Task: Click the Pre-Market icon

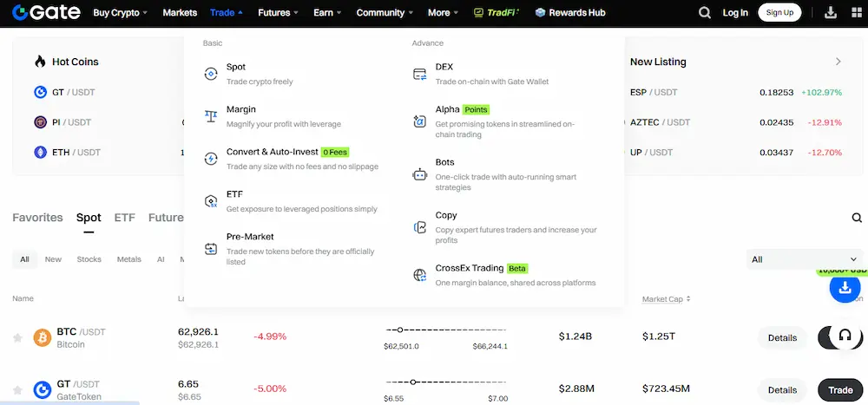Action: point(211,249)
